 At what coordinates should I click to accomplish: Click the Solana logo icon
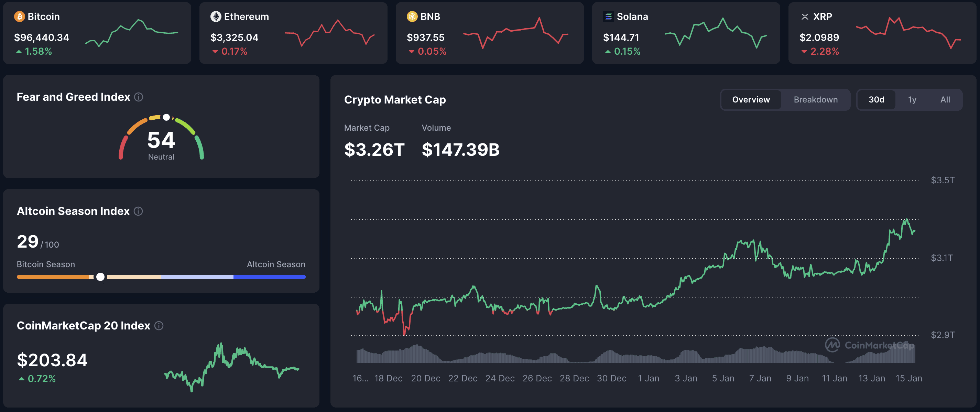tap(609, 17)
